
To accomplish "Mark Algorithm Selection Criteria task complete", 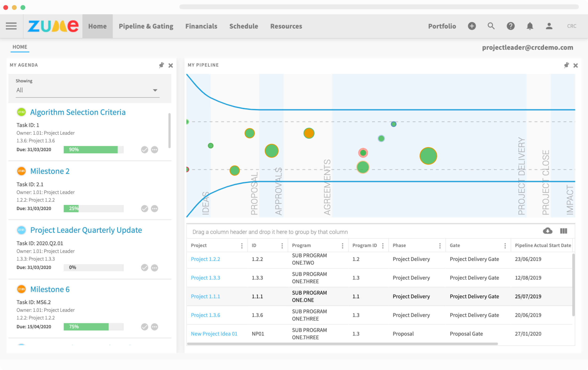I will (145, 150).
